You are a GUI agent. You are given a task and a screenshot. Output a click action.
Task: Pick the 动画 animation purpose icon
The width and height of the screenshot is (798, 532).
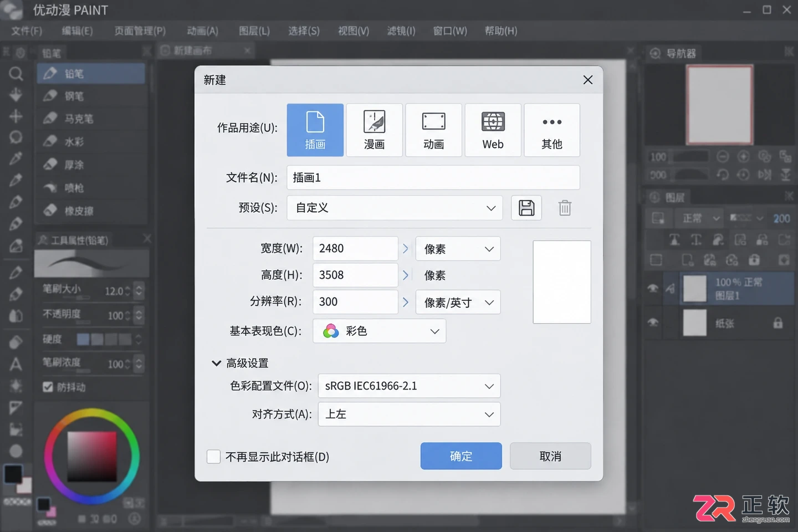[x=434, y=130]
